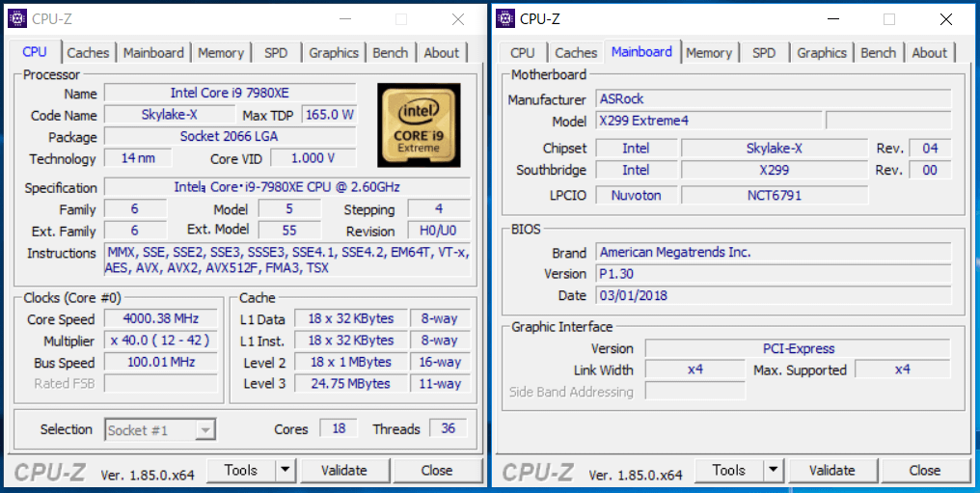Switch to About tab in right CPU-Z window
The height and width of the screenshot is (493, 980).
[930, 53]
